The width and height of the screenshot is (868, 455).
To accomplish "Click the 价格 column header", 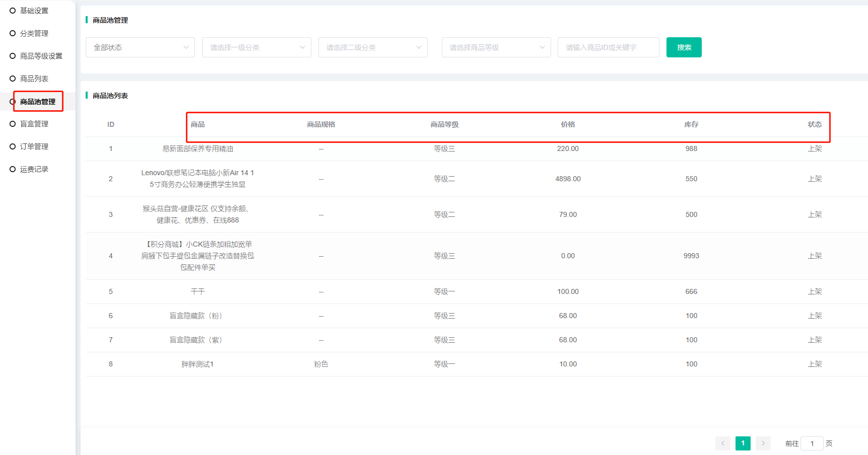I will point(568,124).
